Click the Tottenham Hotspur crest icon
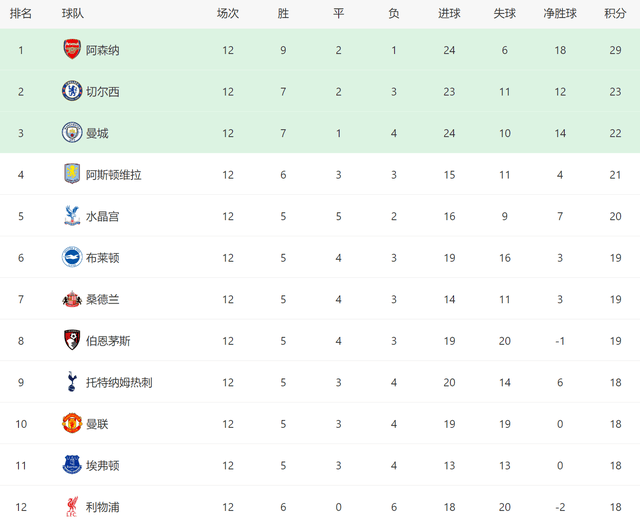Image resolution: width=640 pixels, height=522 pixels. (x=72, y=382)
